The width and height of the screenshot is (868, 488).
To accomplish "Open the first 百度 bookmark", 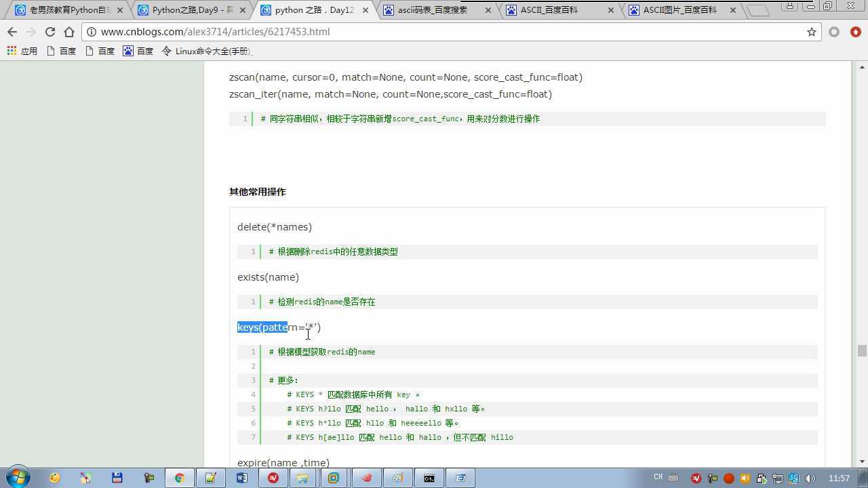I will 61,51.
